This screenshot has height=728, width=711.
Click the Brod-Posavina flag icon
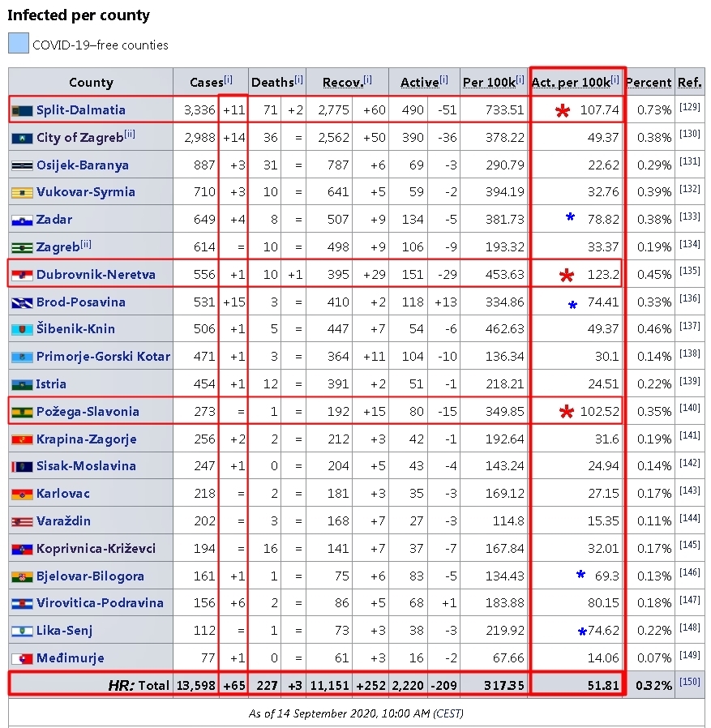(22, 302)
